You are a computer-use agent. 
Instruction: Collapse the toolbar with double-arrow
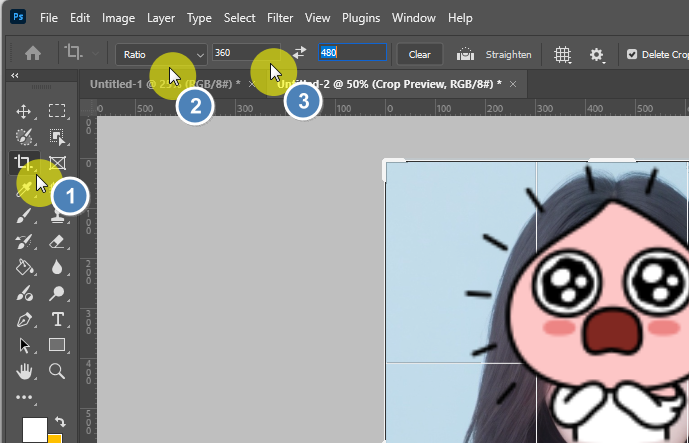point(15,76)
